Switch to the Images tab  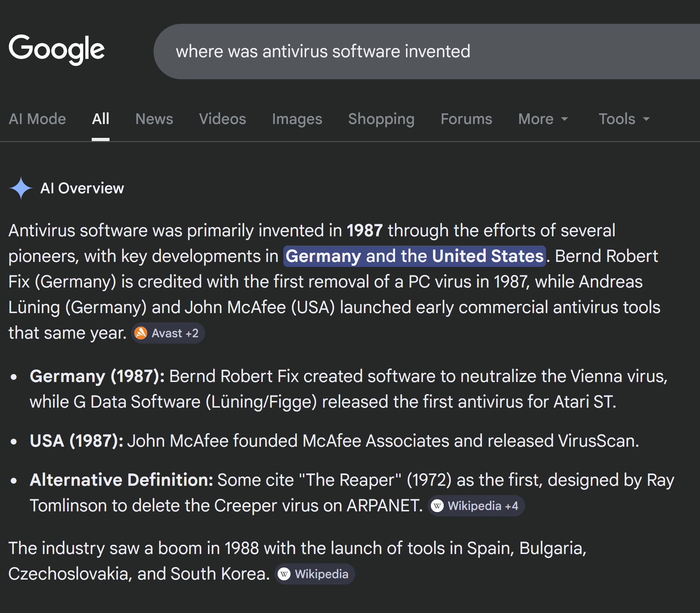pos(297,119)
